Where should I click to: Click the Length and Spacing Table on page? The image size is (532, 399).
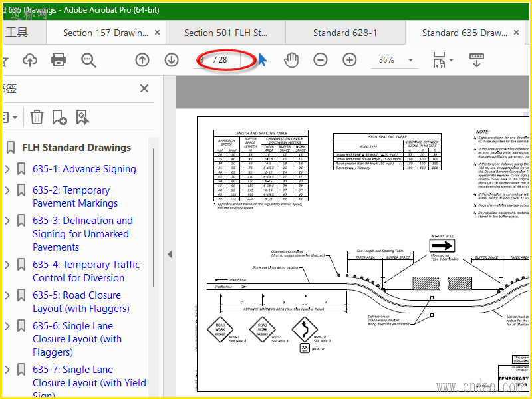[x=261, y=165]
